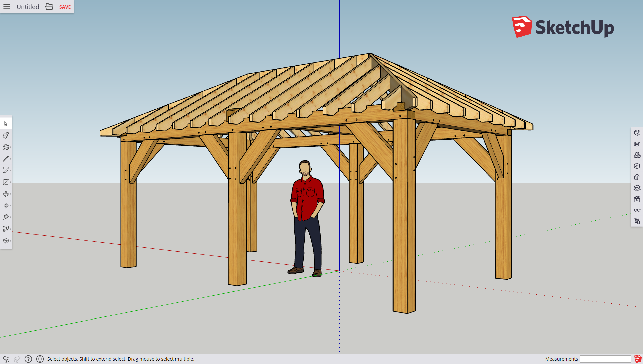Image resolution: width=643 pixels, height=364 pixels.
Task: Pick the Line pencil tool
Action: coord(6,159)
